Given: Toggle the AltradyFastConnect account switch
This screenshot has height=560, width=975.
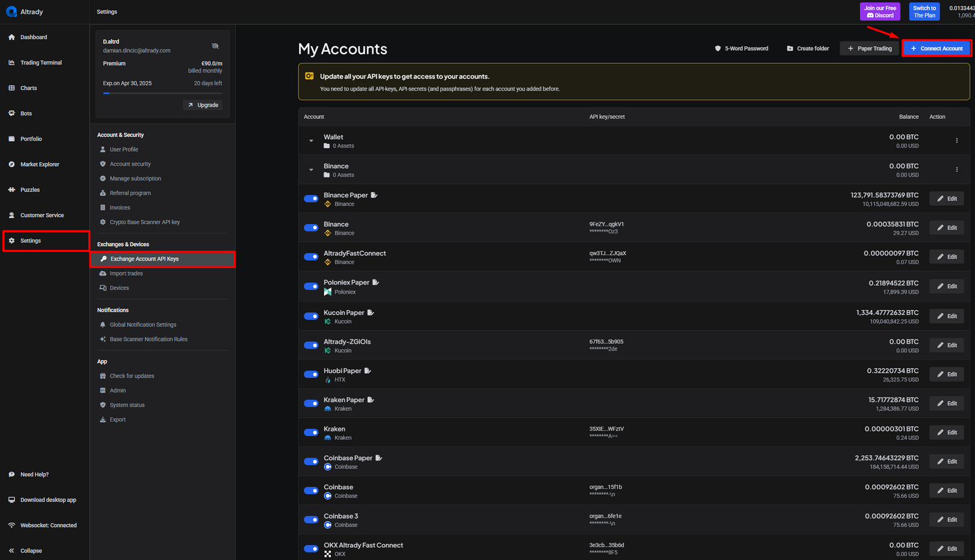Looking at the screenshot, I should (311, 257).
